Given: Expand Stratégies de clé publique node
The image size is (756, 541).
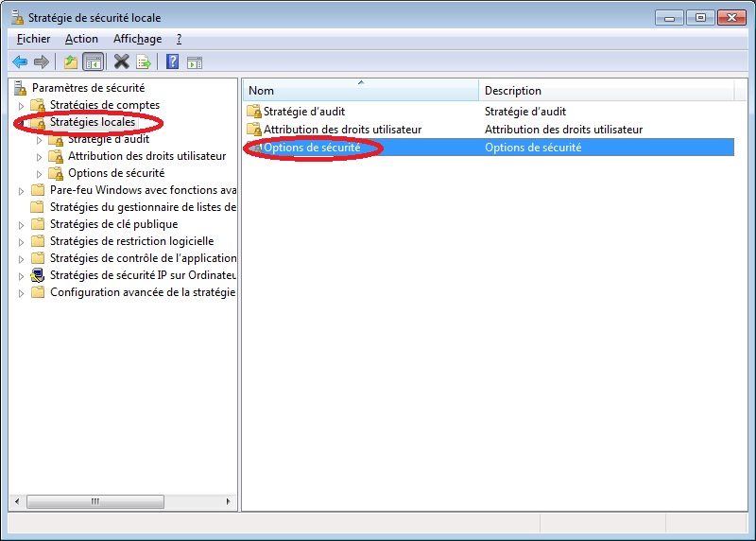Looking at the screenshot, I should [x=21, y=225].
